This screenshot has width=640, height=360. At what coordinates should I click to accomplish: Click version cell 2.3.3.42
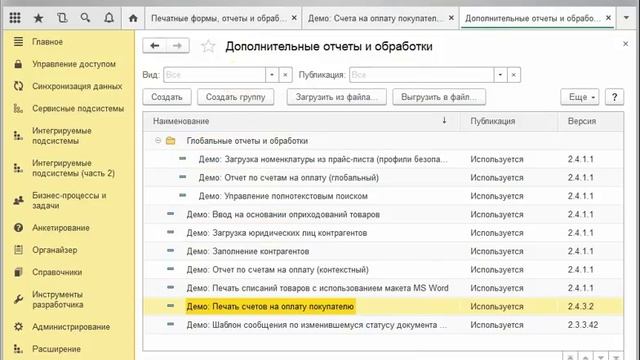click(583, 324)
